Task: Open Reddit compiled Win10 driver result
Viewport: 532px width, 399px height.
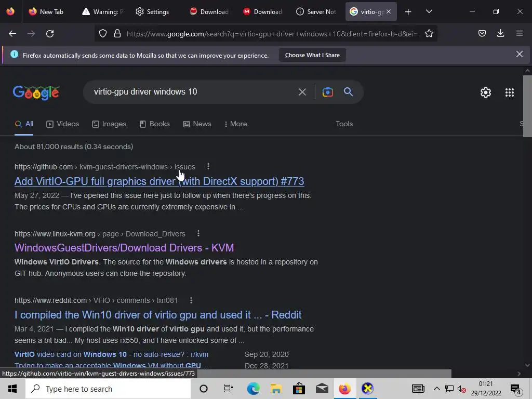Action: pos(158,315)
